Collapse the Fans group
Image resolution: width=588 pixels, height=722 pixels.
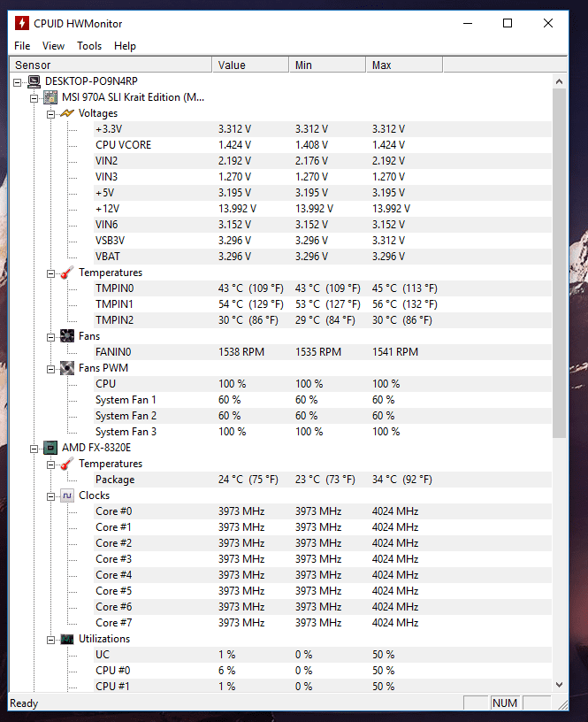point(51,337)
